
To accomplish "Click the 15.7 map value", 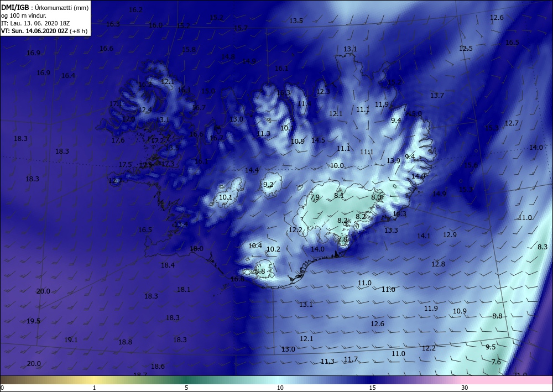I will click(241, 28).
